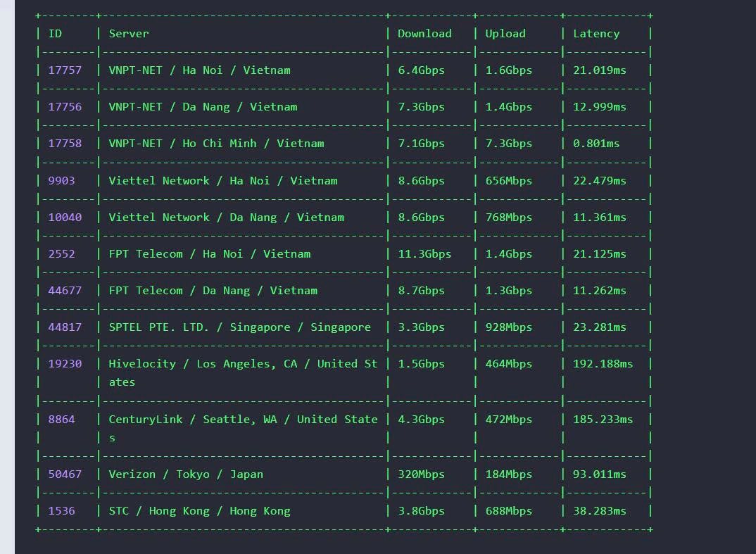Click server ID 8864
Image resolution: width=756 pixels, height=554 pixels.
[x=61, y=420]
